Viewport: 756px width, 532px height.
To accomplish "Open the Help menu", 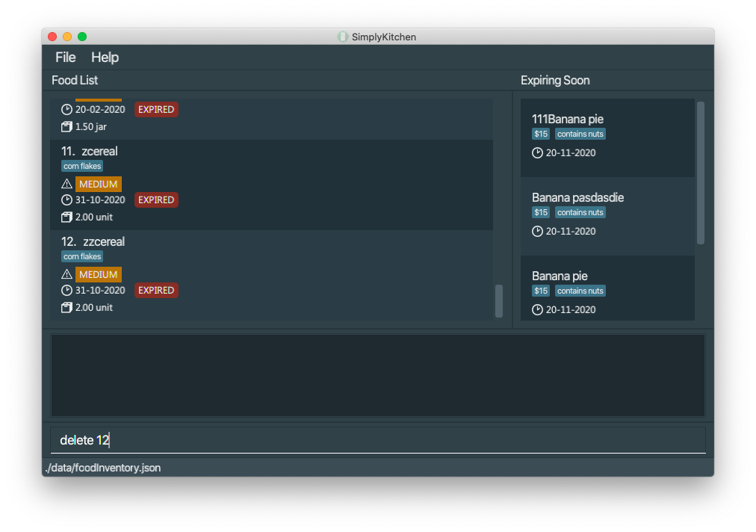I will pyautogui.click(x=105, y=58).
